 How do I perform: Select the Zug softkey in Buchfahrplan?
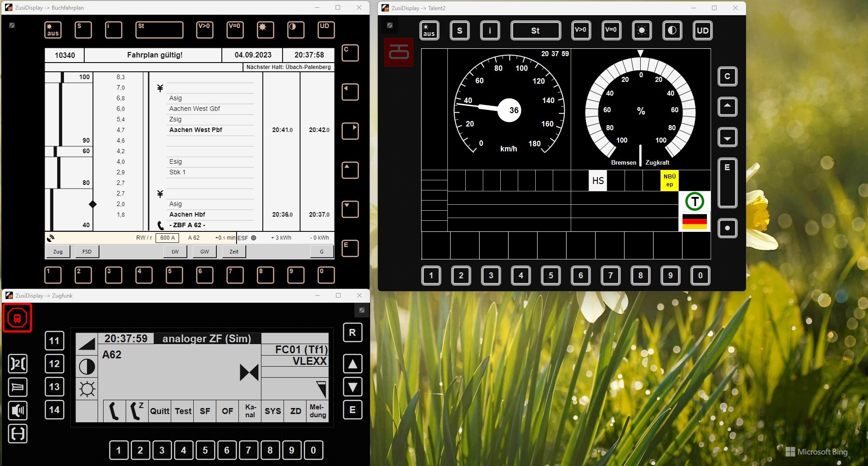tap(58, 252)
